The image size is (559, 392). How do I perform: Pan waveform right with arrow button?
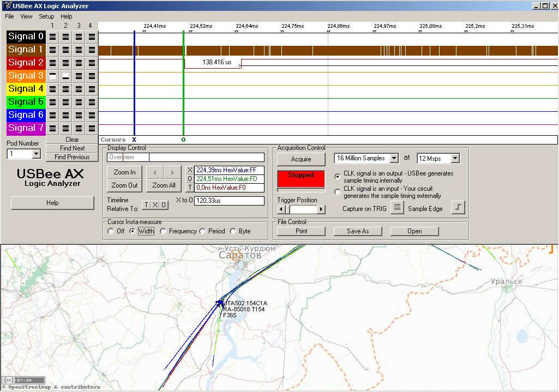point(172,172)
